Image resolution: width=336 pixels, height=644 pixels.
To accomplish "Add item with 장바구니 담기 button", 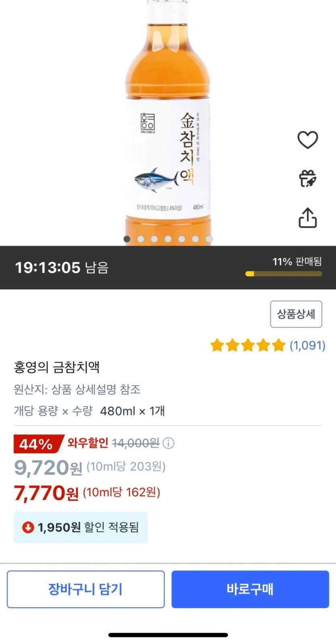I will [85, 589].
